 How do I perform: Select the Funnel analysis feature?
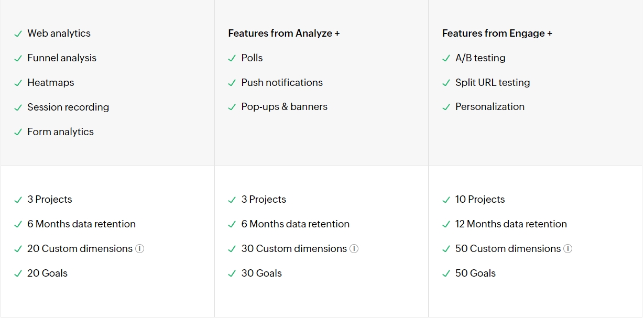pyautogui.click(x=61, y=58)
